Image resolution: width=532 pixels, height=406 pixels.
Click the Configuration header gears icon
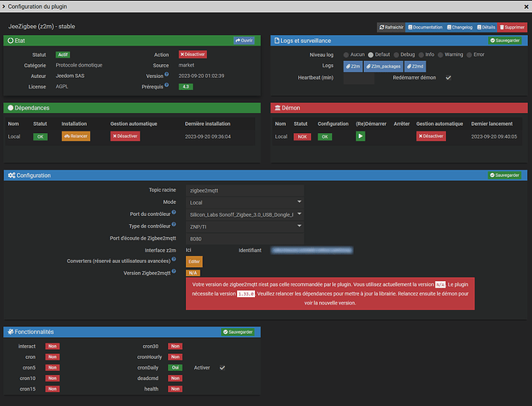(11, 175)
